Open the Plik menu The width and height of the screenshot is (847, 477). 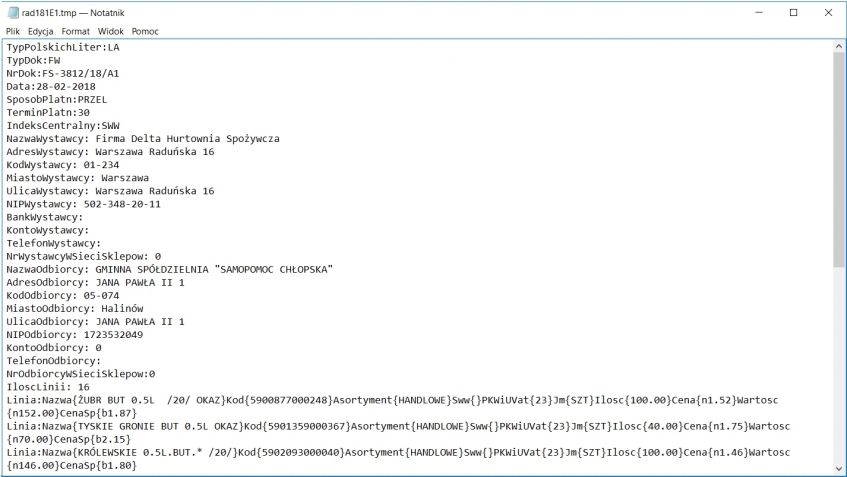click(x=12, y=31)
